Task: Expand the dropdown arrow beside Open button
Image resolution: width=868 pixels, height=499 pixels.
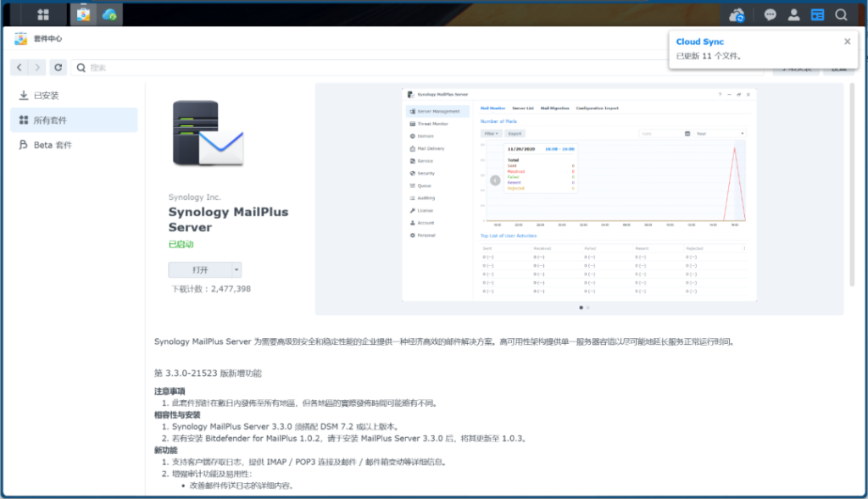Action: coord(236,270)
